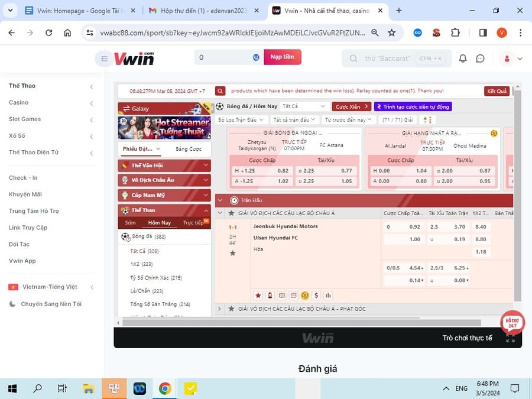Click the Cược Xiên parlay button
The height and width of the screenshot is (399, 532).
(x=352, y=106)
